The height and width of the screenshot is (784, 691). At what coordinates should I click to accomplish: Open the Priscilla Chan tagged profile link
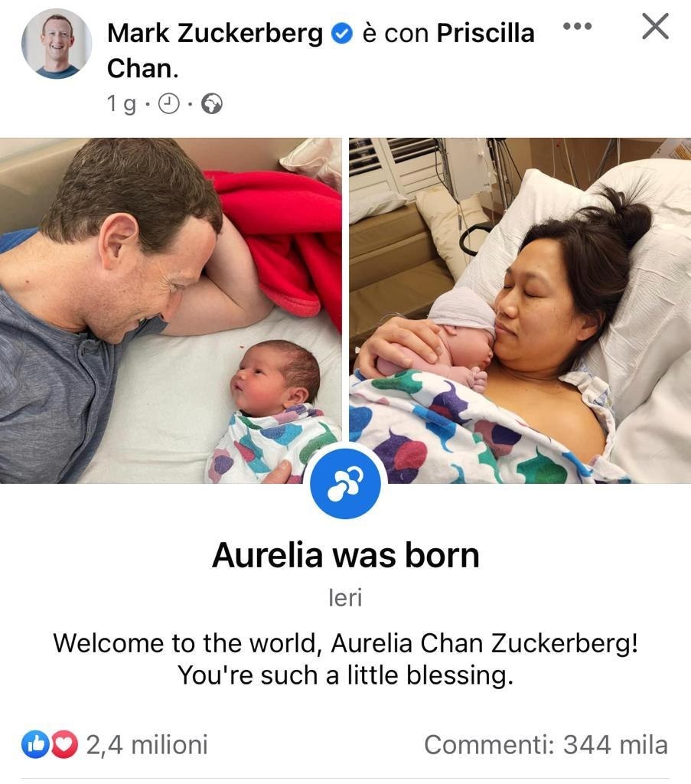321,51
